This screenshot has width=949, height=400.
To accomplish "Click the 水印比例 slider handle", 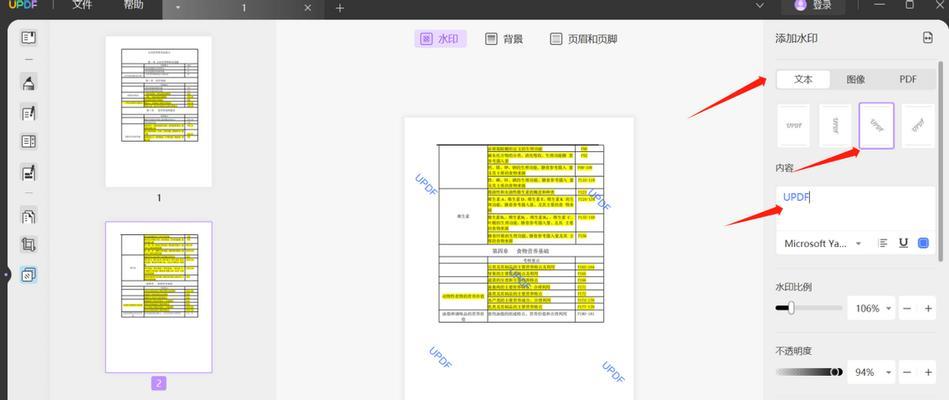I will coord(790,308).
